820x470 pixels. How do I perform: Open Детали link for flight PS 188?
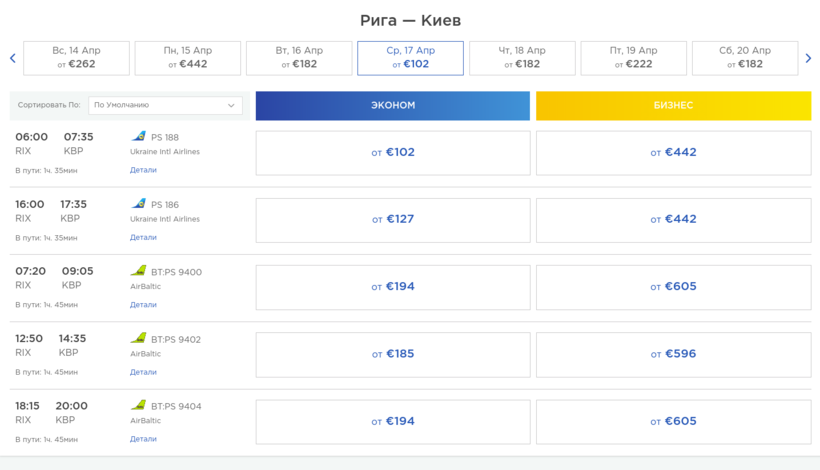[143, 170]
